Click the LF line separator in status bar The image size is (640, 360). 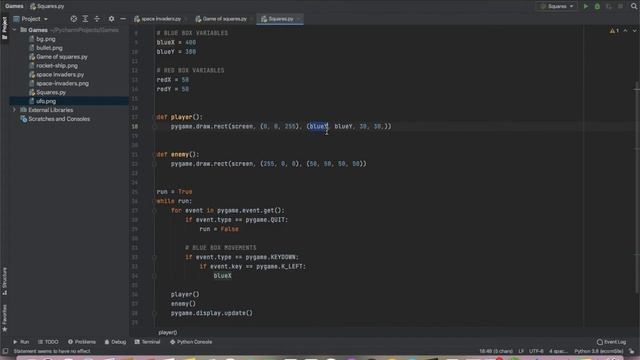(521, 351)
